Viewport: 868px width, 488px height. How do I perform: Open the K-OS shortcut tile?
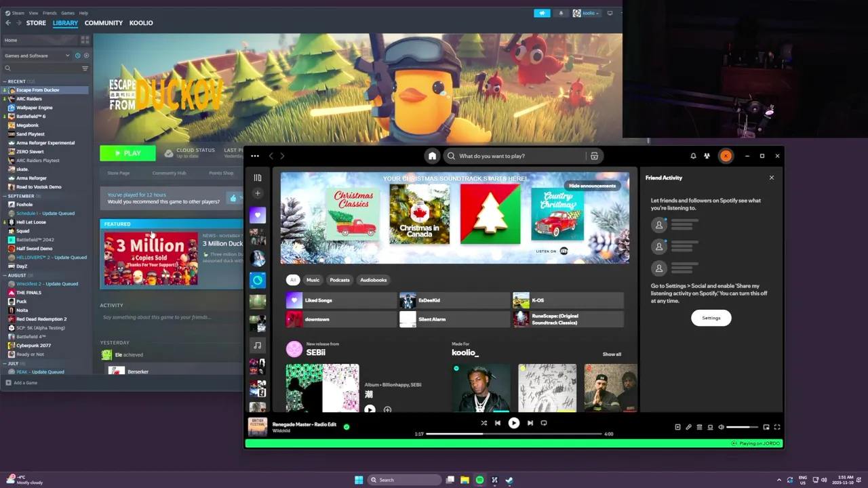click(x=568, y=300)
